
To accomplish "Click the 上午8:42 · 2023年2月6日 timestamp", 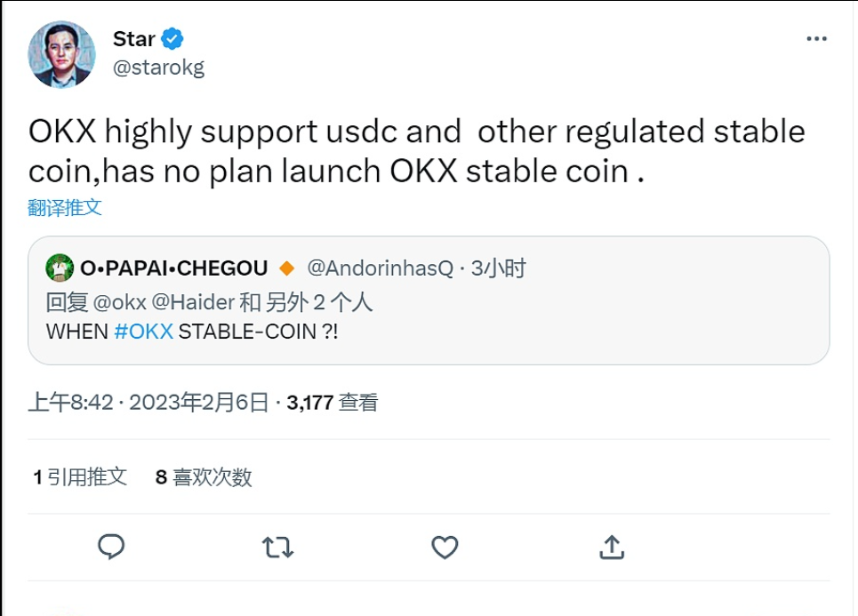I will click(148, 403).
